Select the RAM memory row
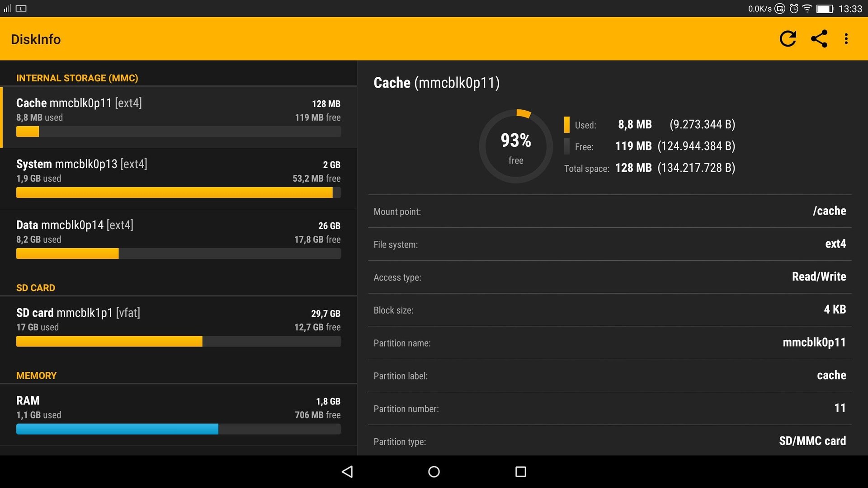This screenshot has height=488, width=868. click(179, 415)
